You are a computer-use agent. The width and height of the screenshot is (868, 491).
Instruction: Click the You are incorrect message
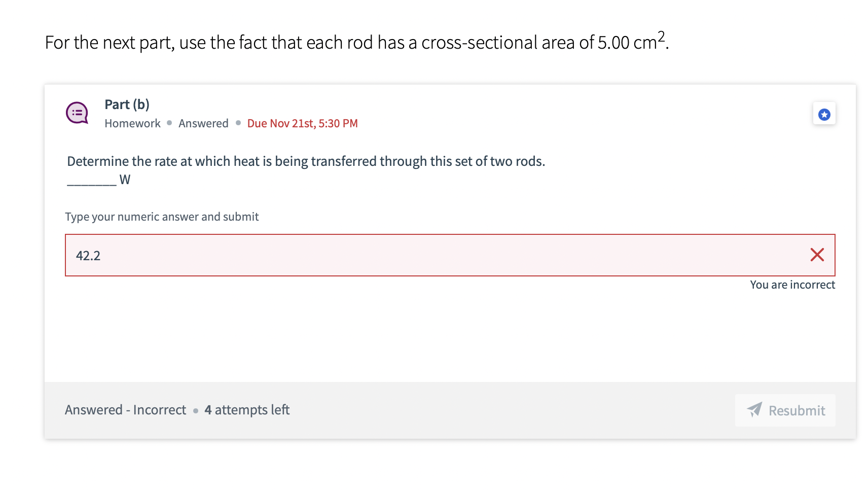point(792,285)
